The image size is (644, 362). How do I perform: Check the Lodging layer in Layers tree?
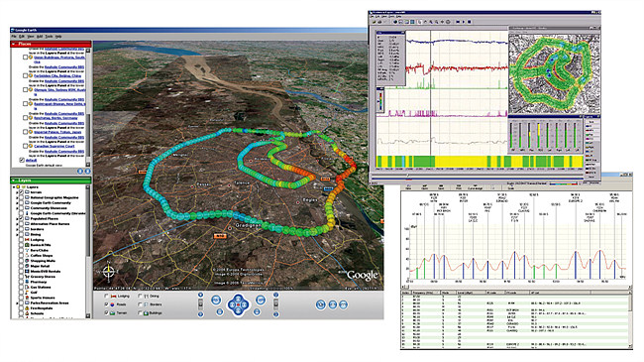click(x=21, y=239)
